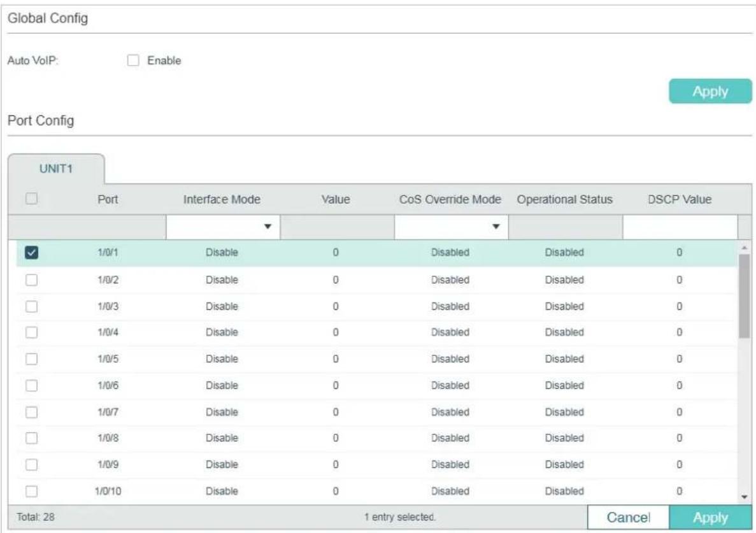
Task: Click Apply at the table bottom
Action: click(710, 517)
